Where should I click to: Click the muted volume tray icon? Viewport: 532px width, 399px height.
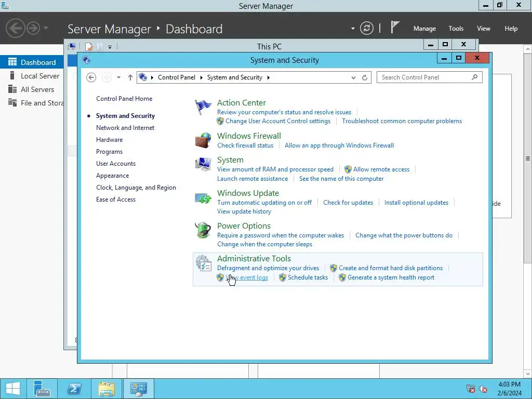click(483, 389)
